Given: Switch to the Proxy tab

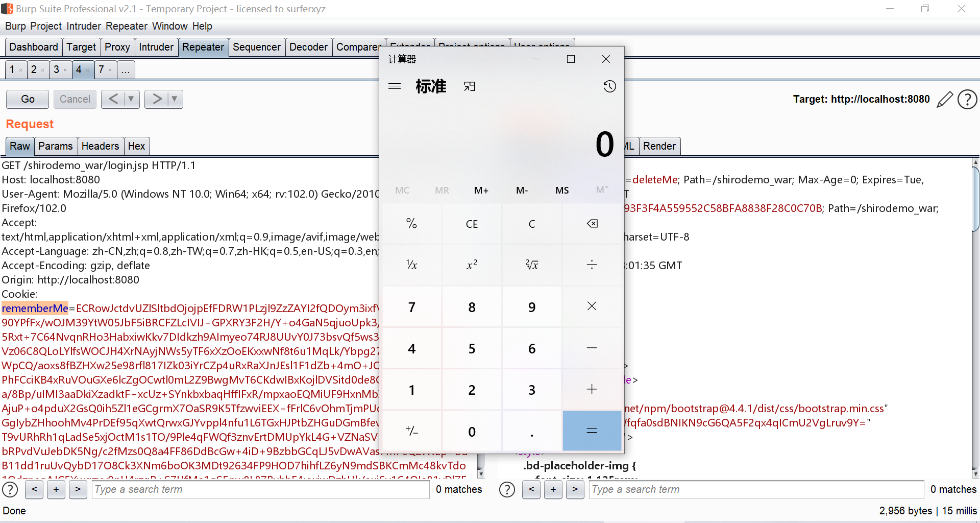Looking at the screenshot, I should (x=117, y=47).
